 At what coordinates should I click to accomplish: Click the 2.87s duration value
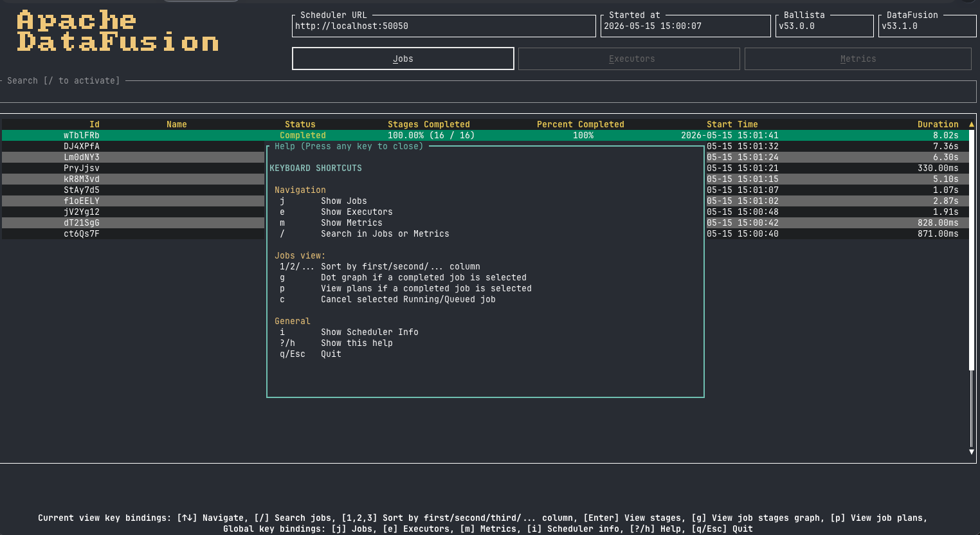pyautogui.click(x=946, y=201)
